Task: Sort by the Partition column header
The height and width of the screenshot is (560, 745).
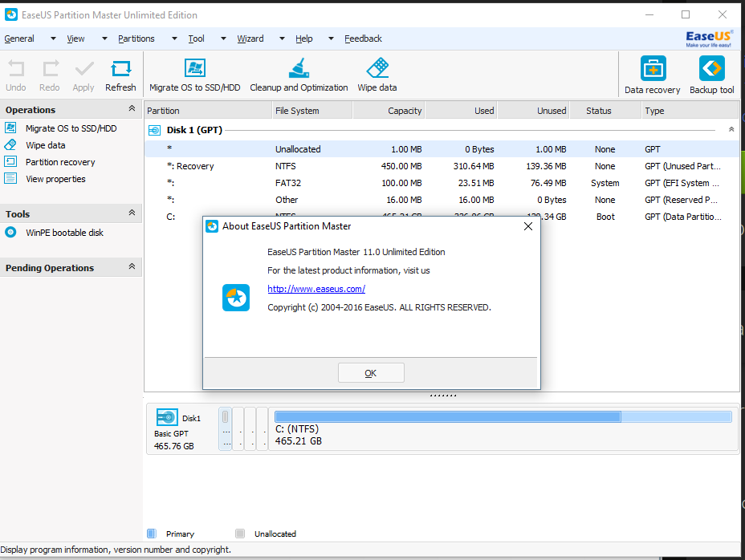Action: (208, 111)
